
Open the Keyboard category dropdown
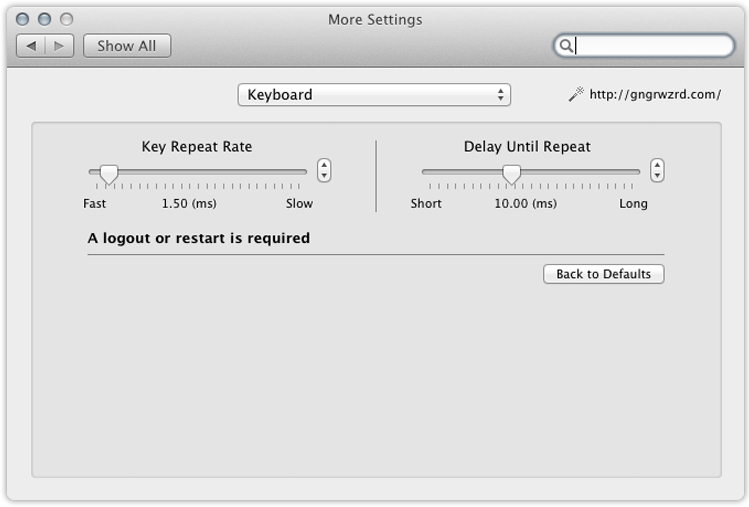tap(374, 95)
